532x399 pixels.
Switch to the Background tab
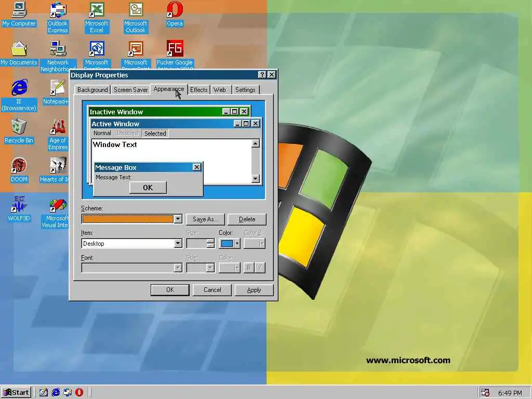tap(92, 89)
